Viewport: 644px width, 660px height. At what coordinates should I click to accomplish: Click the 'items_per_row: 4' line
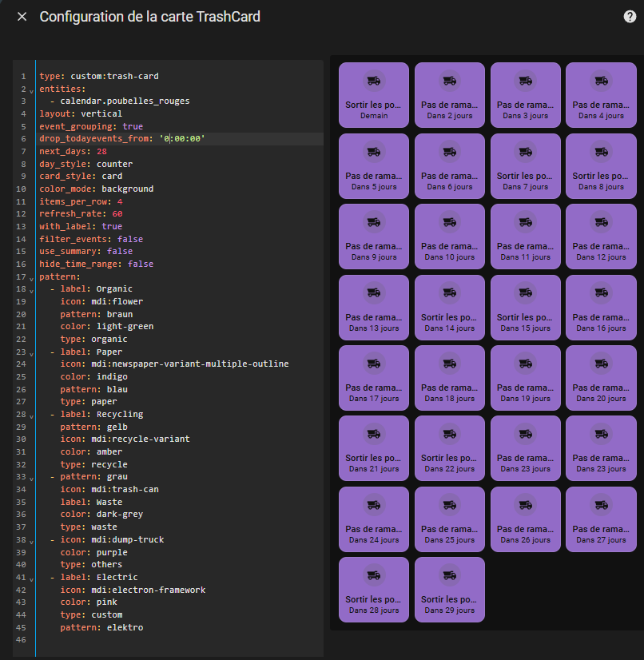[81, 201]
